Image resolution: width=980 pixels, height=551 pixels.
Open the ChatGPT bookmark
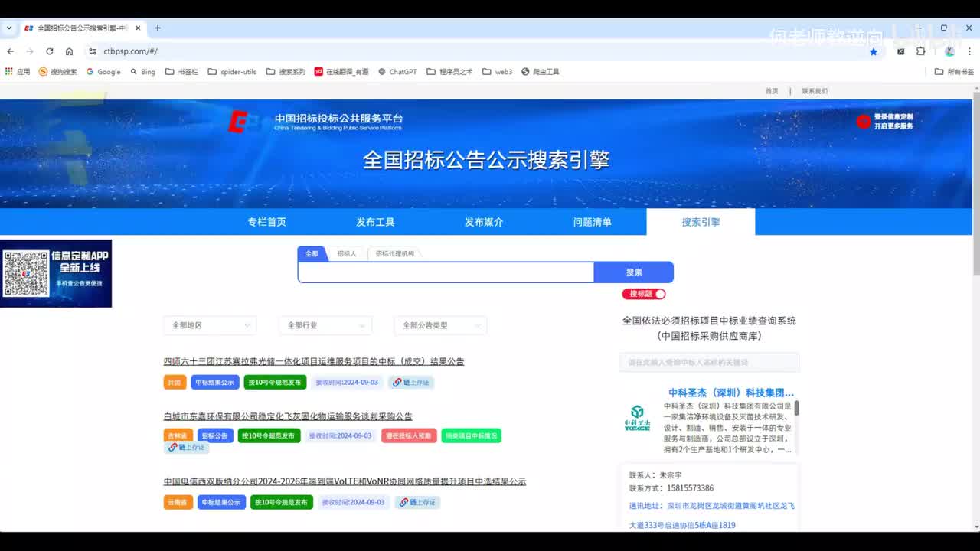pyautogui.click(x=397, y=72)
